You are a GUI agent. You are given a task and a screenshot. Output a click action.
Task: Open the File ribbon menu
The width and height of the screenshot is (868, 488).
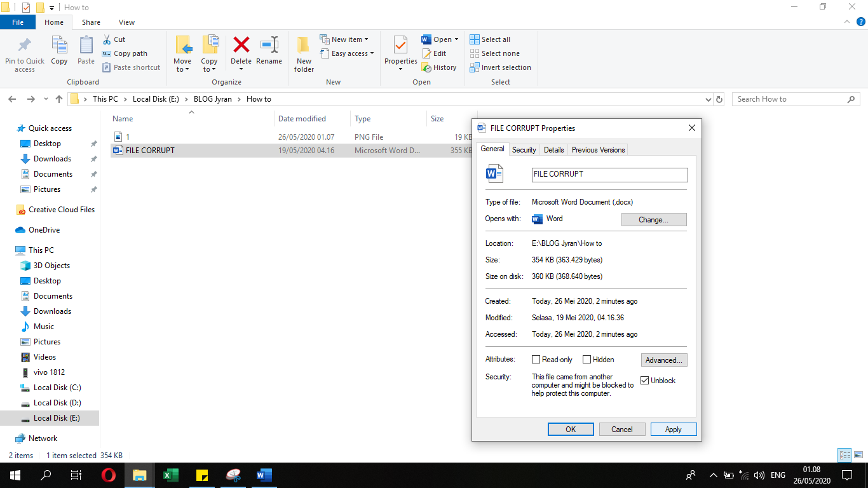click(18, 22)
